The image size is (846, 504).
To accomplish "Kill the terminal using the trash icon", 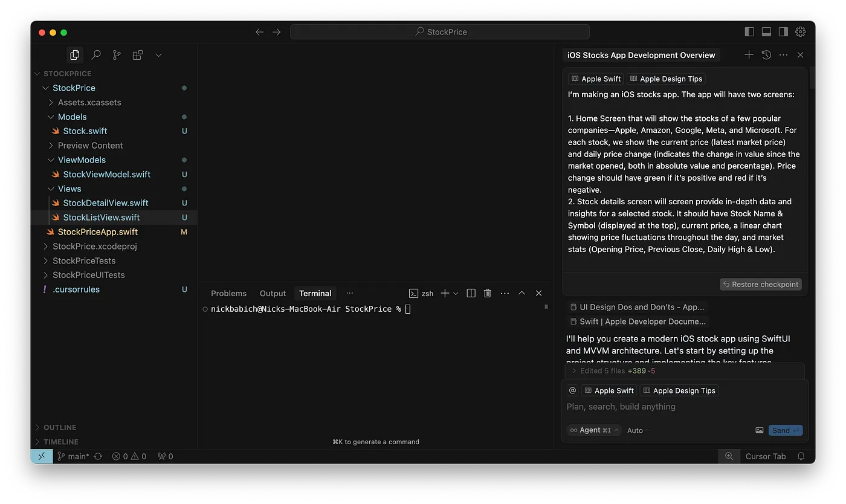I will coord(487,293).
